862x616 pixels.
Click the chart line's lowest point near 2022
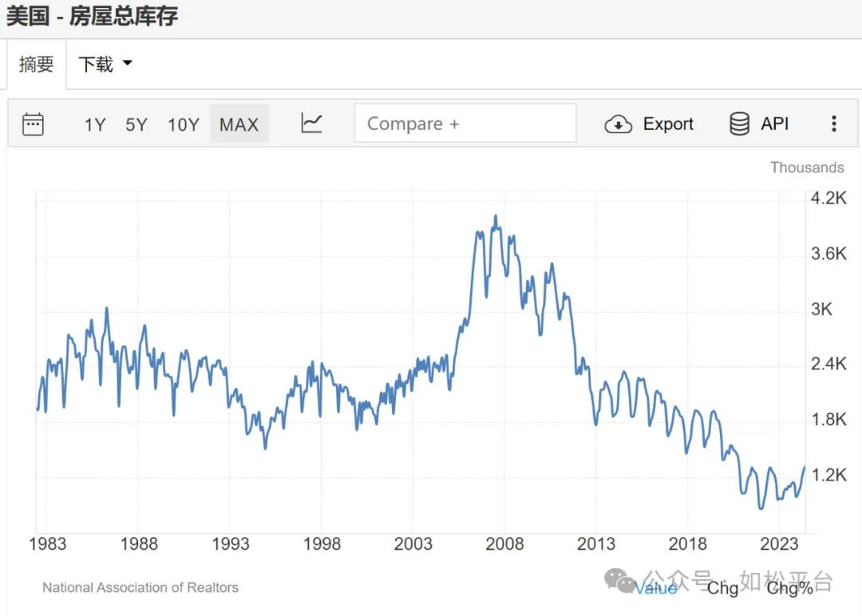pyautogui.click(x=761, y=507)
